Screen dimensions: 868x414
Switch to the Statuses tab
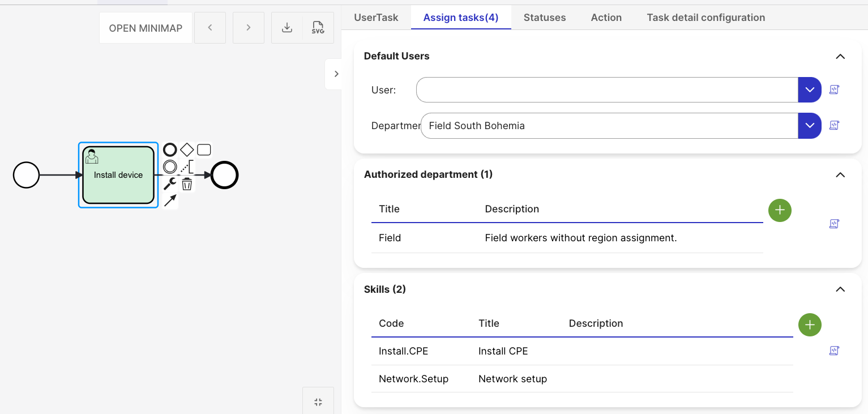(544, 18)
